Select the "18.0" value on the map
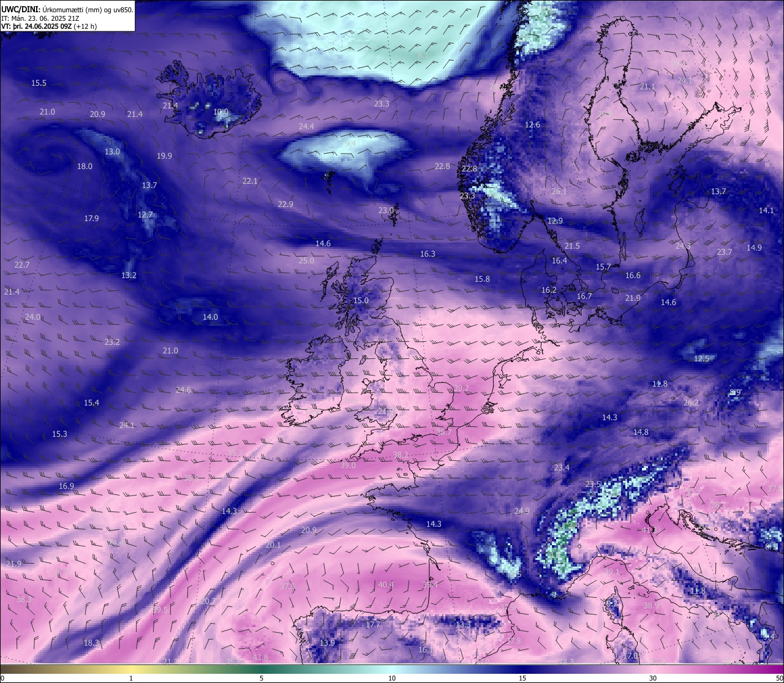 pyautogui.click(x=85, y=166)
